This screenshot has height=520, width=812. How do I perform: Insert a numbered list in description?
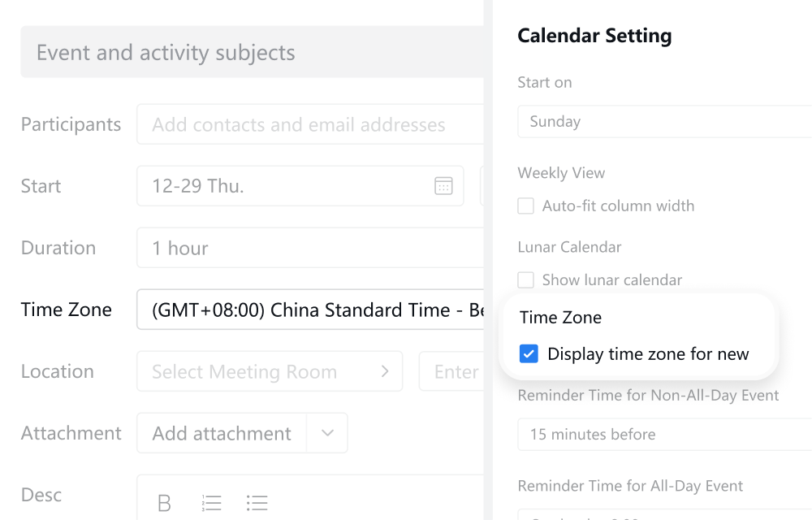click(x=211, y=503)
